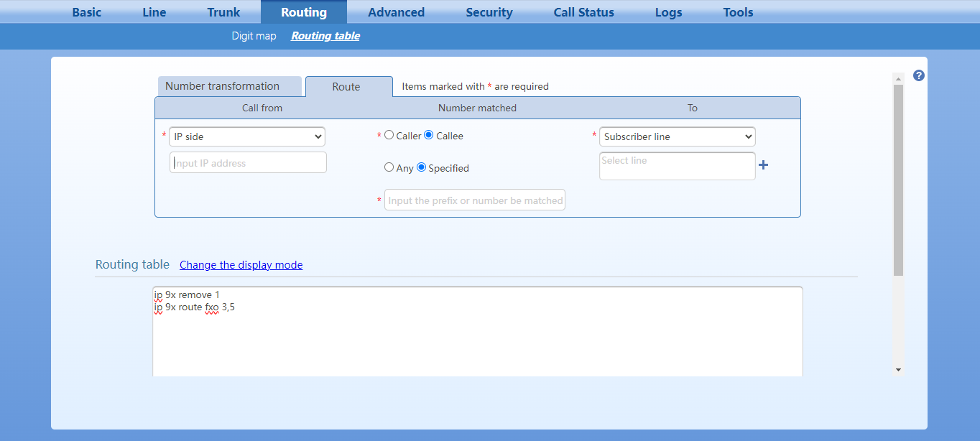Open the IP side dropdown
The width and height of the screenshot is (980, 441).
point(247,136)
